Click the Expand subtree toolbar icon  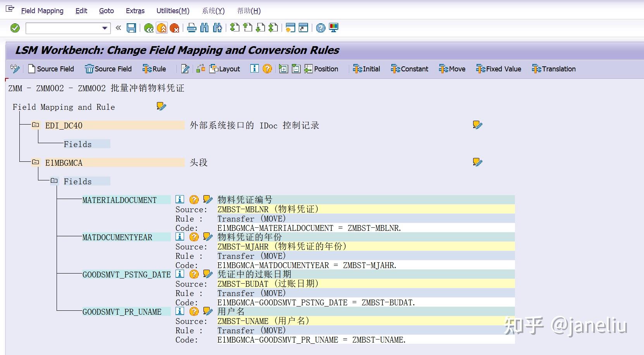283,69
